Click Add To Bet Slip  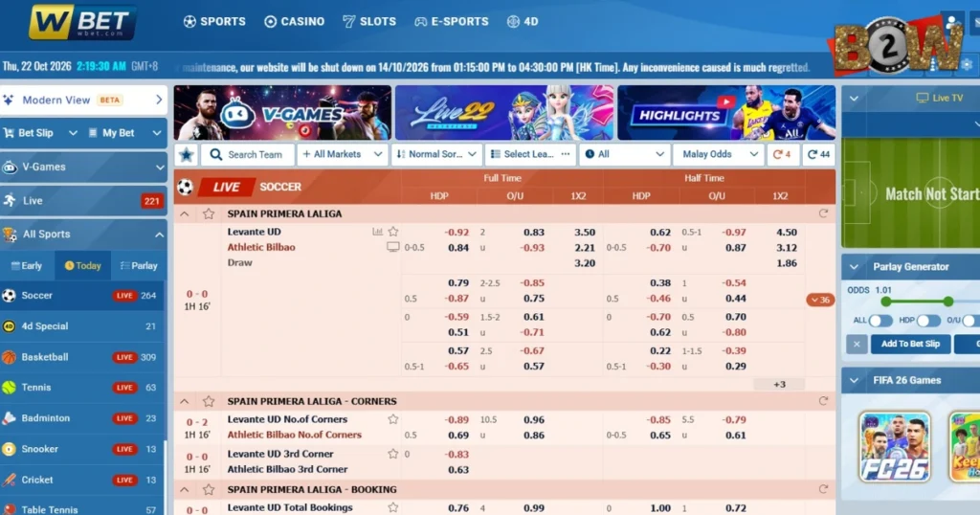pyautogui.click(x=911, y=344)
